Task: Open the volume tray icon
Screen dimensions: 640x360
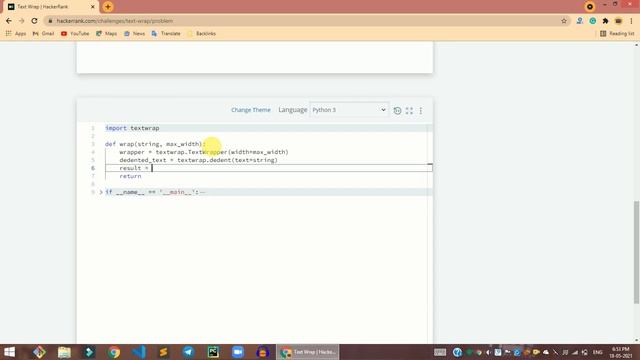Action: pyautogui.click(x=488, y=352)
